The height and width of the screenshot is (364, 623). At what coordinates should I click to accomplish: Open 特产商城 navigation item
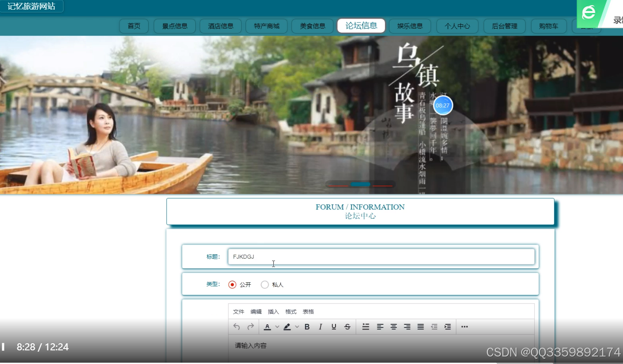pyautogui.click(x=266, y=26)
